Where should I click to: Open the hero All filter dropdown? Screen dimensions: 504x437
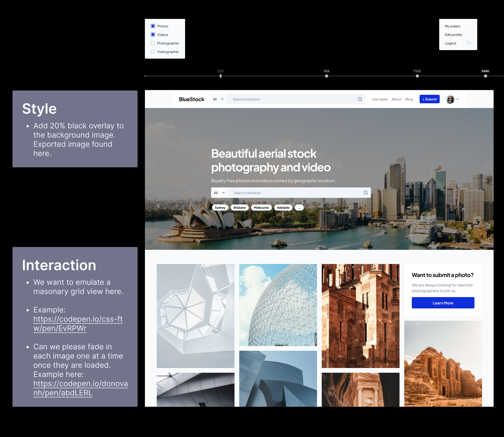(219, 193)
